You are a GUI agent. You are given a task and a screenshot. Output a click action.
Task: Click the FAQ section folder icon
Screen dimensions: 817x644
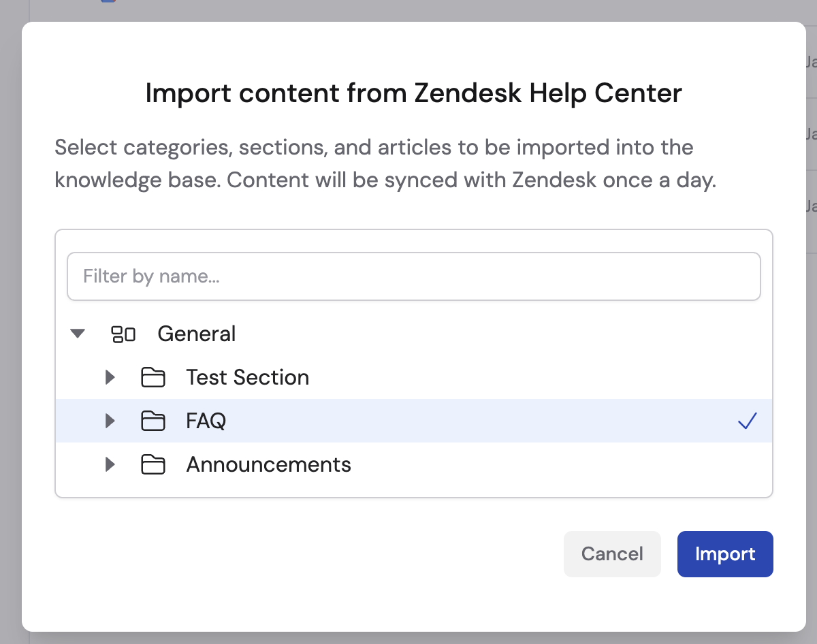pyautogui.click(x=154, y=421)
